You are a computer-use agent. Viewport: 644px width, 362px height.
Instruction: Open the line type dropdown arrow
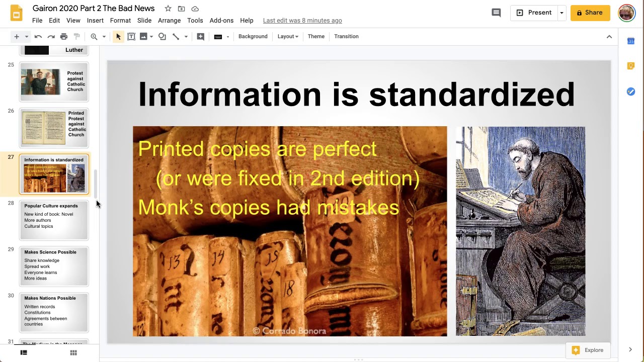click(186, 36)
